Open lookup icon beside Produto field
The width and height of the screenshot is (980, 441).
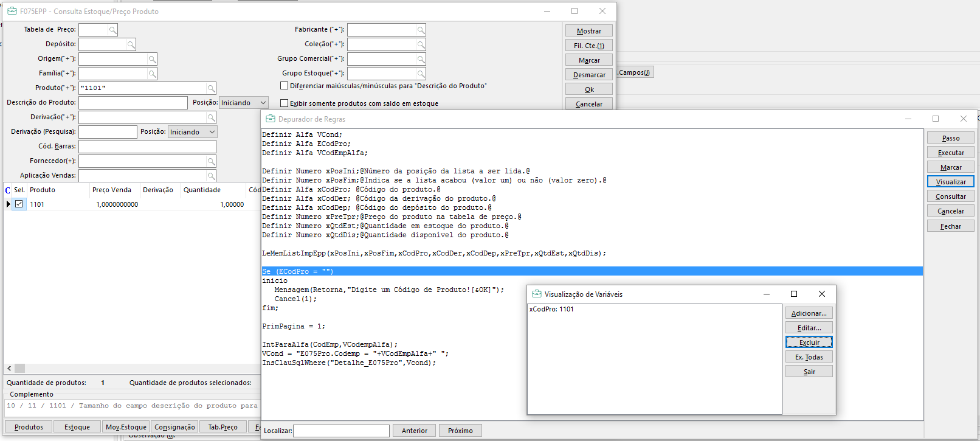(x=211, y=88)
